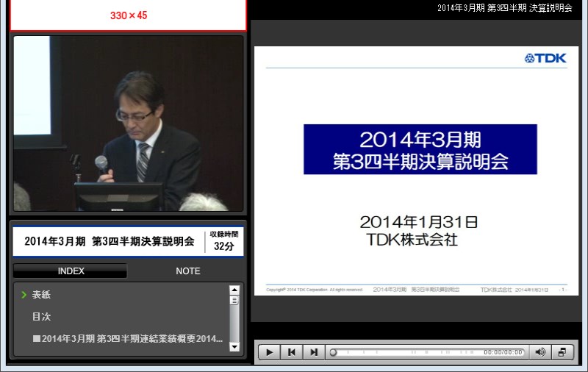Click index list scroll-down arrow

point(234,347)
